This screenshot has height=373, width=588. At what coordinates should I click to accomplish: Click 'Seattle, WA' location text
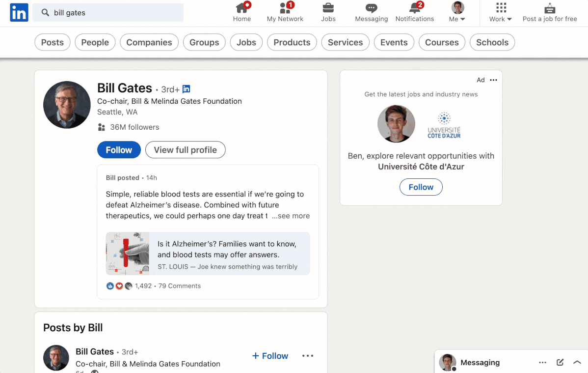(x=117, y=112)
